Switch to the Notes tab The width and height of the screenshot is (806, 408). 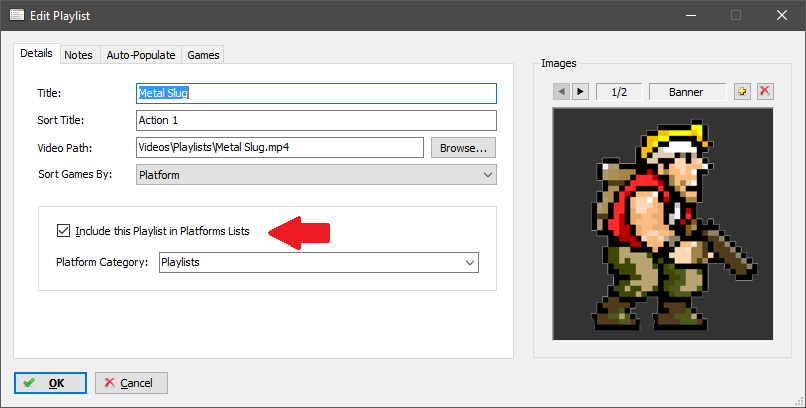pyautogui.click(x=78, y=55)
